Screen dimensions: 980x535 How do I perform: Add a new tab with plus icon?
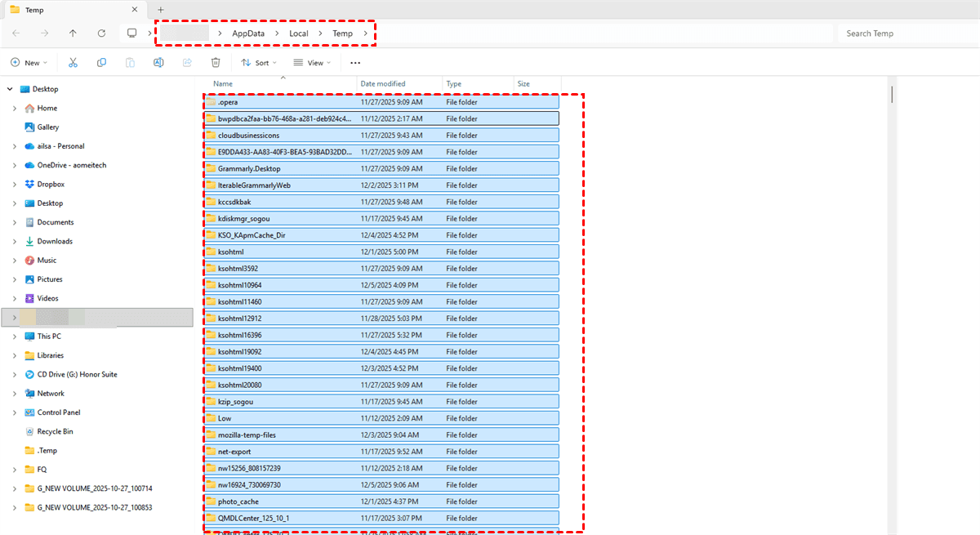point(161,10)
